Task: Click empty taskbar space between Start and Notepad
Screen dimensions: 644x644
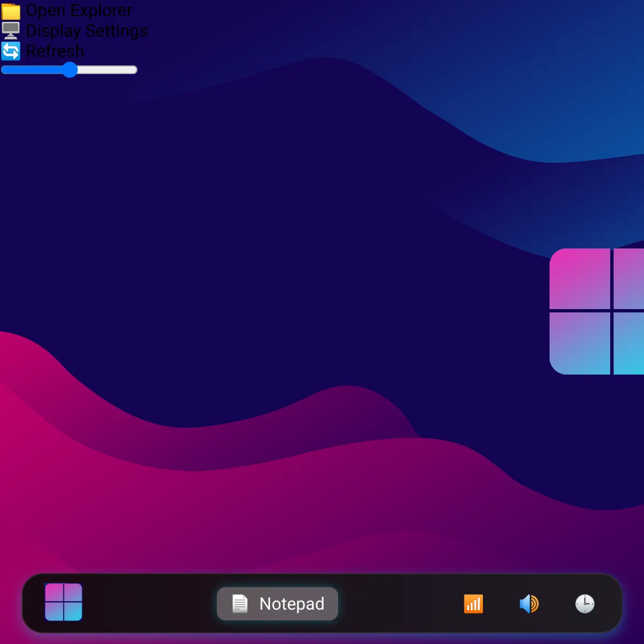Action: tap(149, 604)
